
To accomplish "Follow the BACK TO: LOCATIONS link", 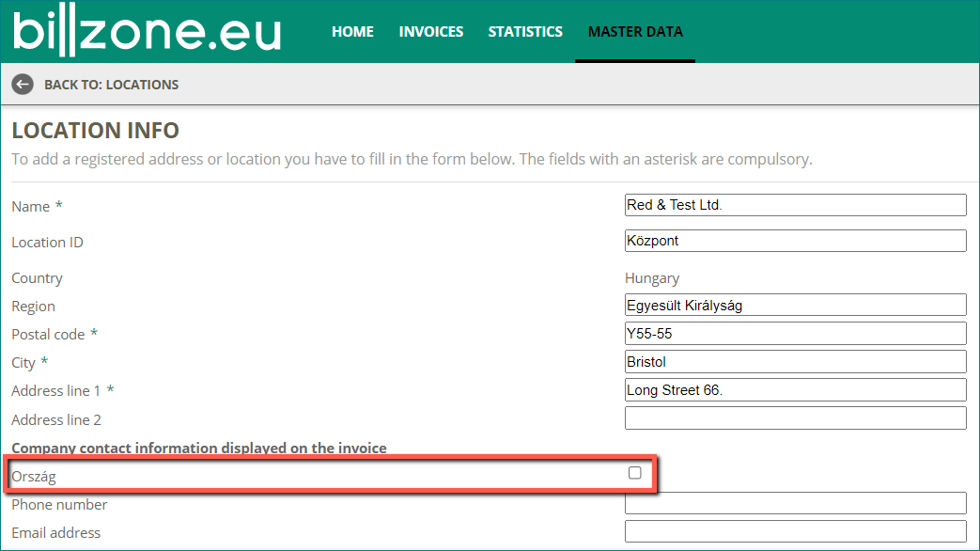I will click(111, 85).
